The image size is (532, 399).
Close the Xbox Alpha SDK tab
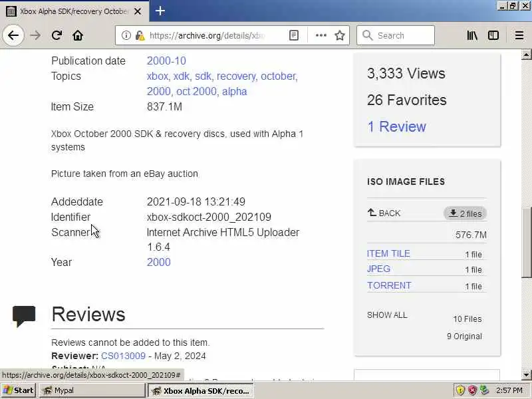click(138, 11)
